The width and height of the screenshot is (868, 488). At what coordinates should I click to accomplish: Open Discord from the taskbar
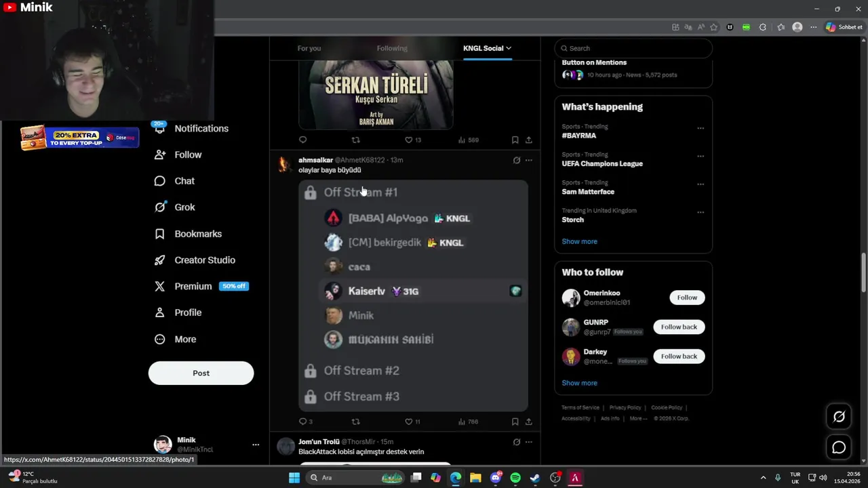pos(496,478)
